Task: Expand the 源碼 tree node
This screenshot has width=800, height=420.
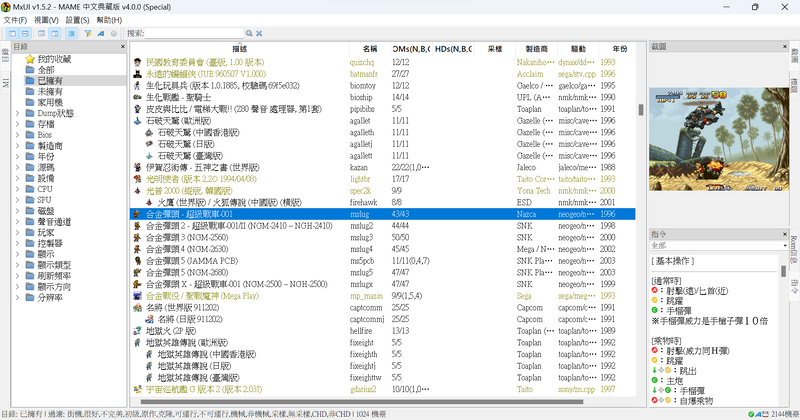Action: pyautogui.click(x=18, y=167)
